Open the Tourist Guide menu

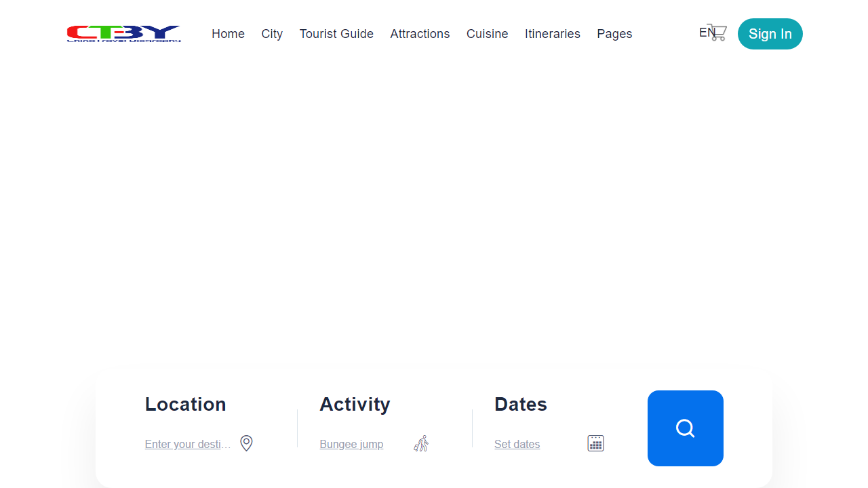point(336,34)
